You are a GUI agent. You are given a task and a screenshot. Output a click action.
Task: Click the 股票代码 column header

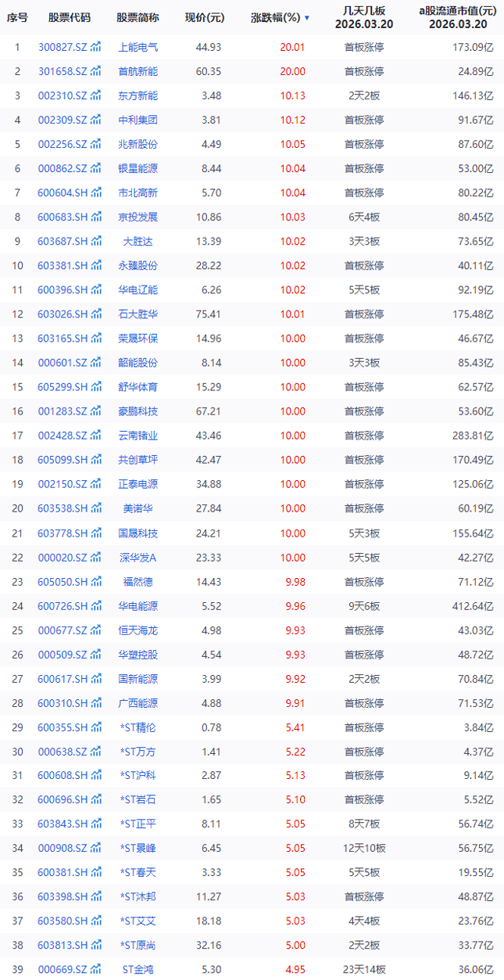pyautogui.click(x=69, y=17)
